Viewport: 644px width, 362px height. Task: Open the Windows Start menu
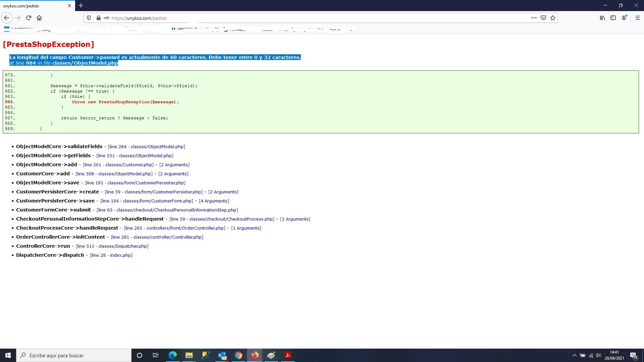coord(8,355)
